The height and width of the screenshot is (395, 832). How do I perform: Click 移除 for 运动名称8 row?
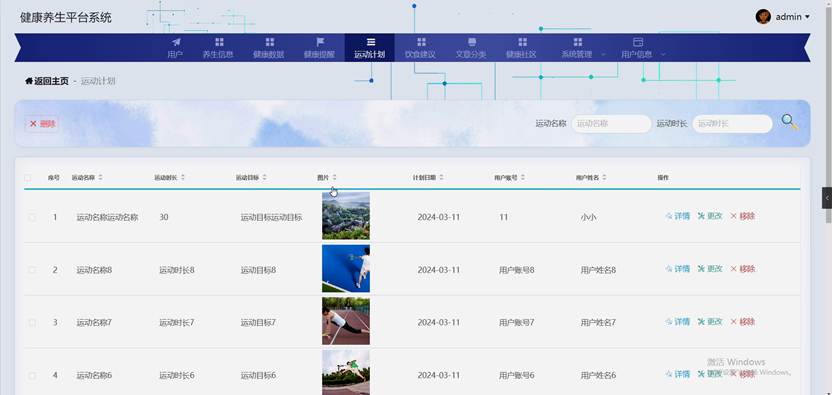click(742, 269)
